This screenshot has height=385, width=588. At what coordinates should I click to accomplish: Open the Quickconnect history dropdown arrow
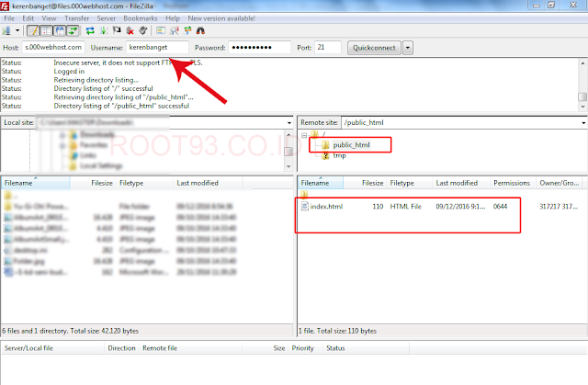408,48
